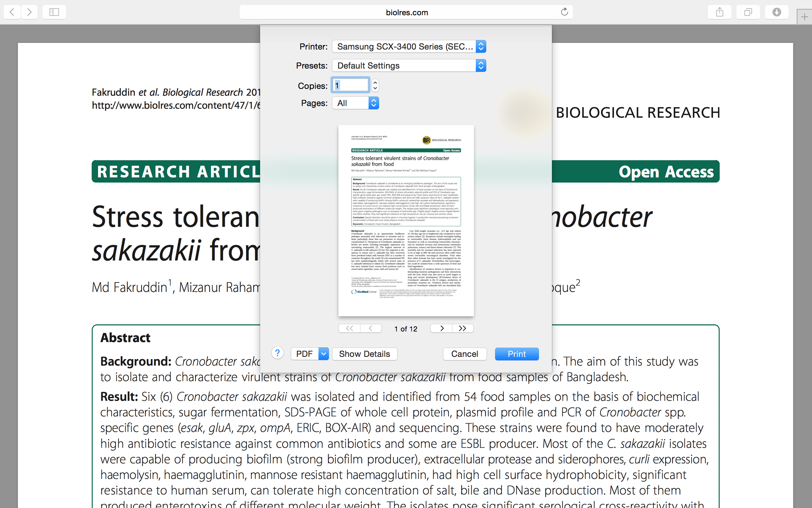Go to previous preview page
Image resolution: width=812 pixels, height=508 pixels.
[371, 328]
